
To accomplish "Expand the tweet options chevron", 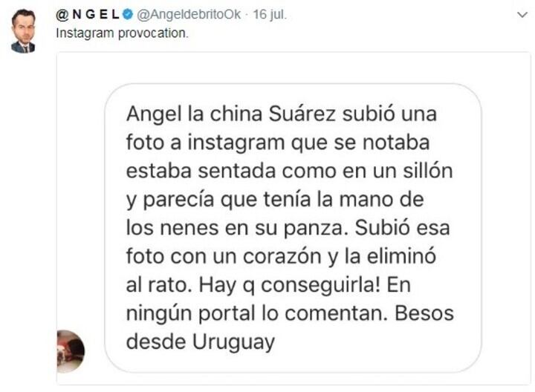I will pos(522,15).
